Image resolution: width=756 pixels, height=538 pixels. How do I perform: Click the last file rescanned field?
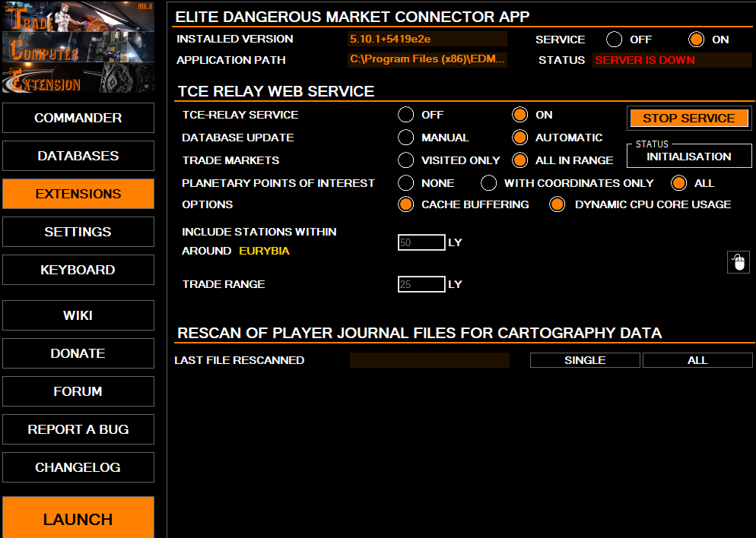coord(430,360)
